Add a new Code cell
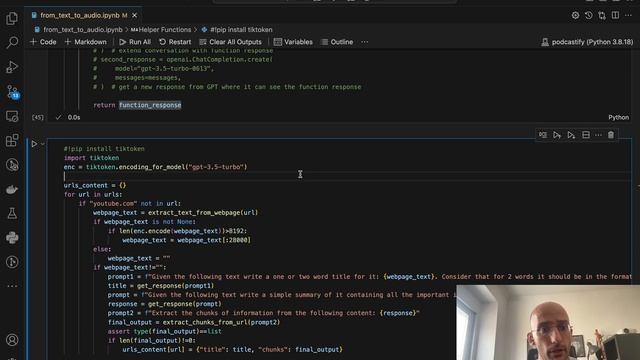The width and height of the screenshot is (640, 360). (43, 42)
